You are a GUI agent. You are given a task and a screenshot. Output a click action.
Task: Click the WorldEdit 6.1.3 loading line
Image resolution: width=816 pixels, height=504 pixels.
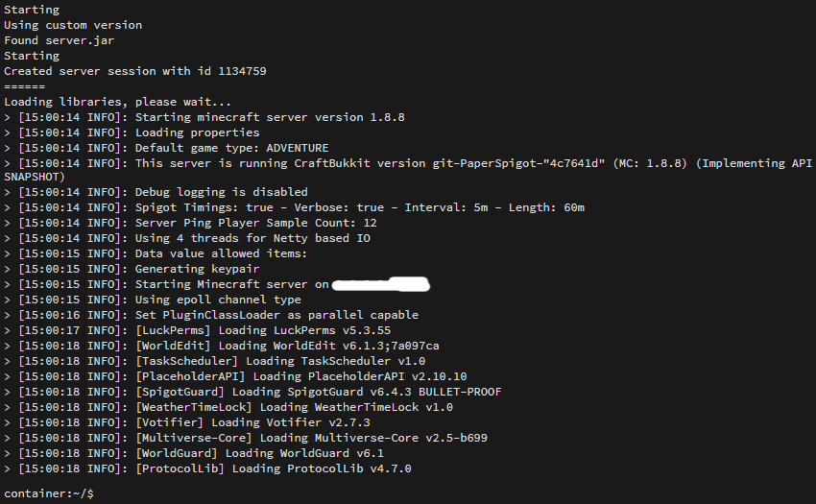[x=287, y=346]
